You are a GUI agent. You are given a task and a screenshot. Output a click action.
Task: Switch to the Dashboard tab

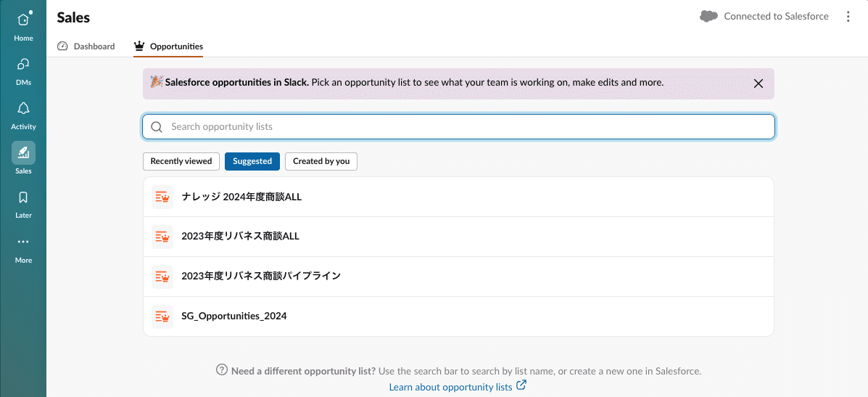(86, 46)
